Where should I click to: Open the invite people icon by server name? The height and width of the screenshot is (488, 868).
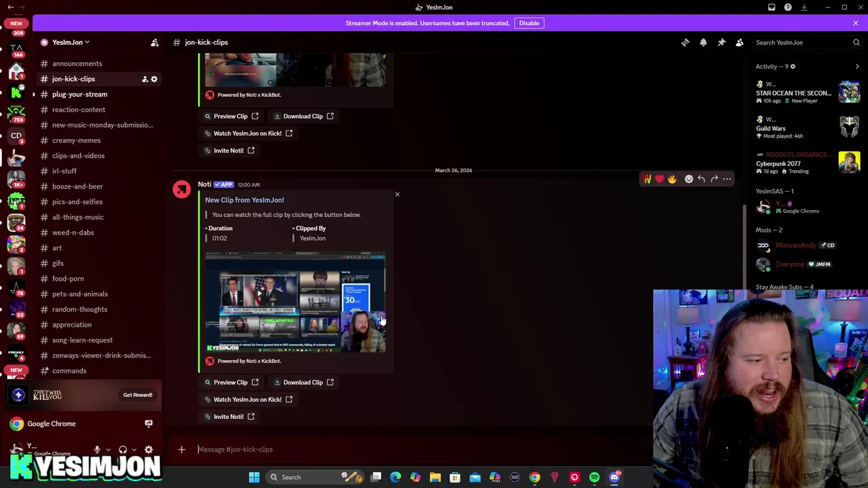click(x=155, y=43)
